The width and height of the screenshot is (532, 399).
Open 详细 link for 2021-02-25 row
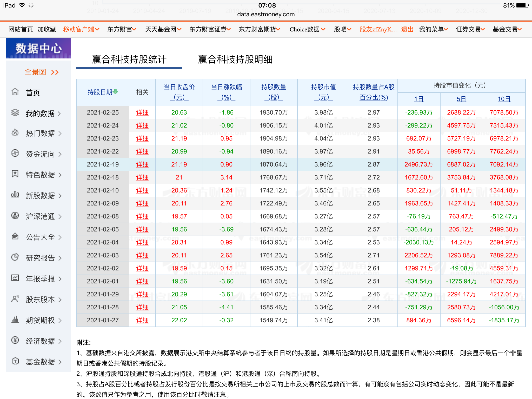coord(142,112)
